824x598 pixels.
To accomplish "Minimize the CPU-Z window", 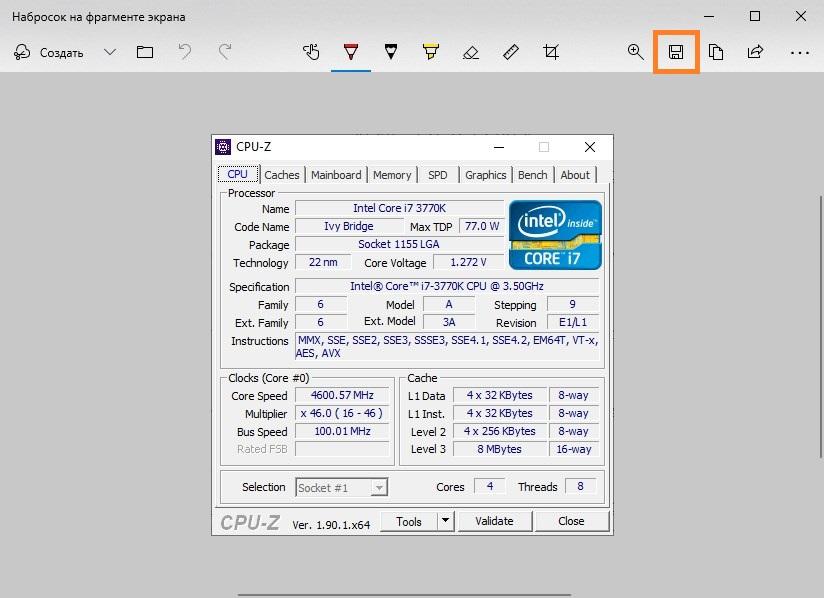I will (499, 147).
